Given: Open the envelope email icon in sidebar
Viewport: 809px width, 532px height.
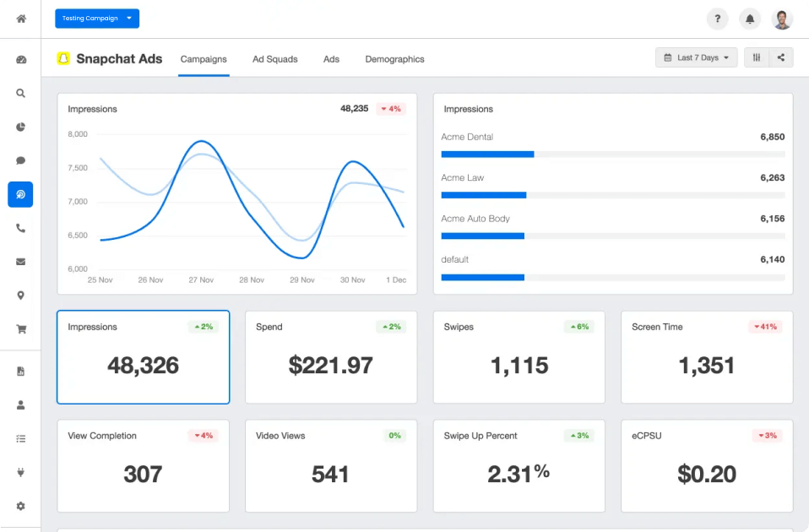Looking at the screenshot, I should click(20, 262).
